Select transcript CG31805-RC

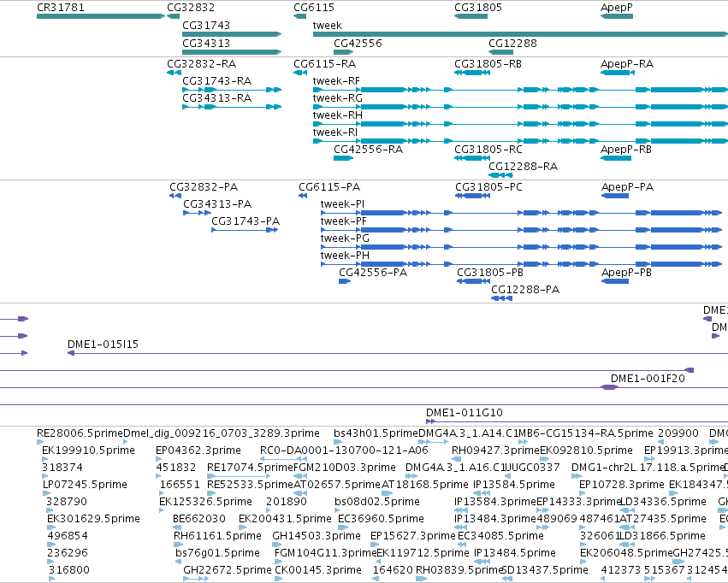(472, 158)
